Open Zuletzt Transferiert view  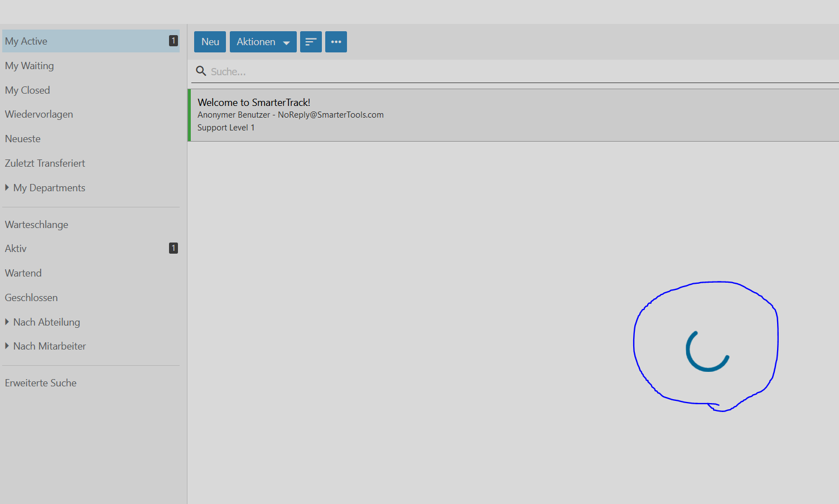tap(45, 163)
